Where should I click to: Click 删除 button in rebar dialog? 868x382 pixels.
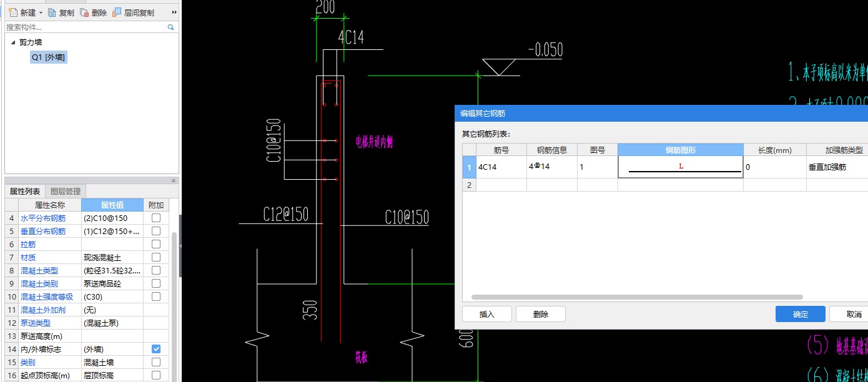(x=541, y=314)
